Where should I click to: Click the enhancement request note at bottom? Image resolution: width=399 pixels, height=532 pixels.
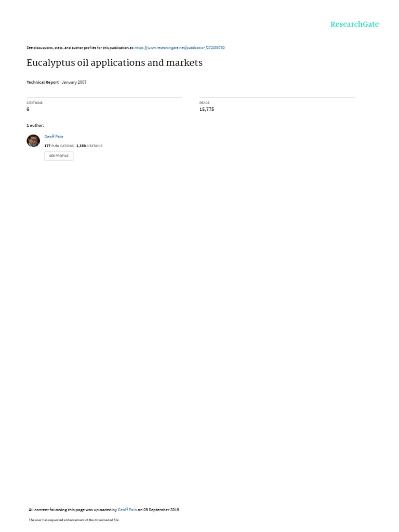click(x=74, y=520)
